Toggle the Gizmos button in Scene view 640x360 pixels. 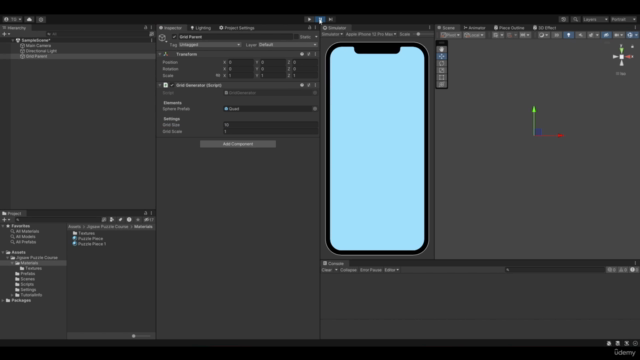pos(630,35)
